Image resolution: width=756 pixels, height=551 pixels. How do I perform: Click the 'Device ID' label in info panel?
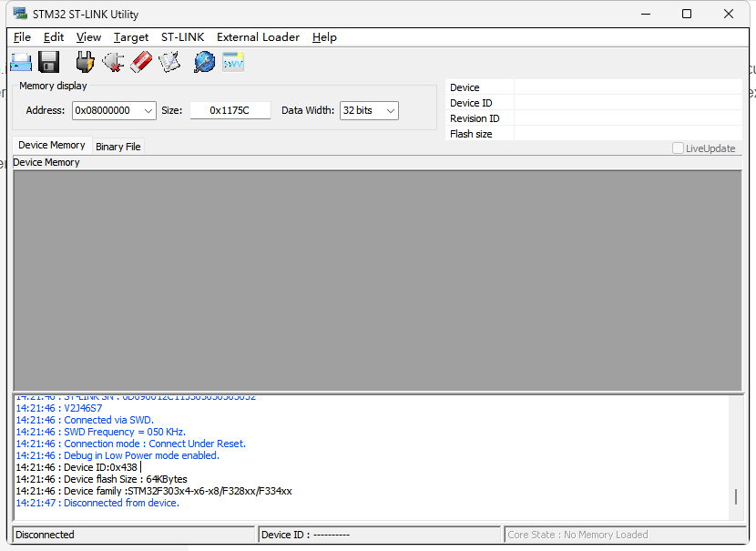pos(471,103)
